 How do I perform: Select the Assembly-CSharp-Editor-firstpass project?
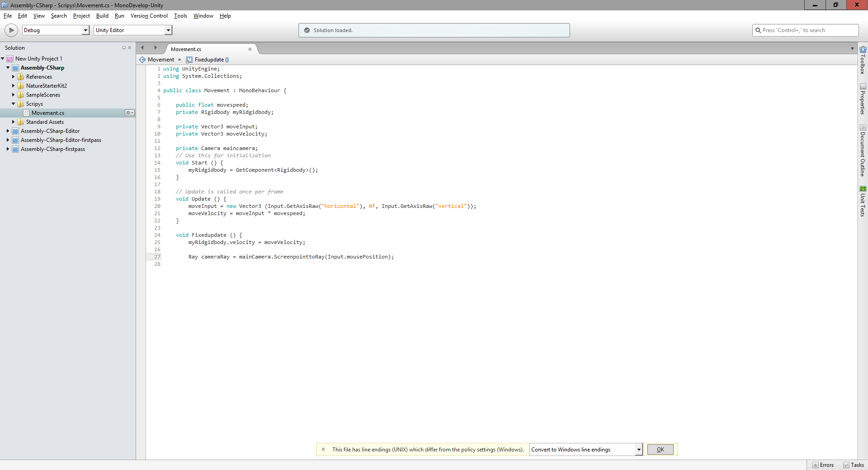coord(61,140)
